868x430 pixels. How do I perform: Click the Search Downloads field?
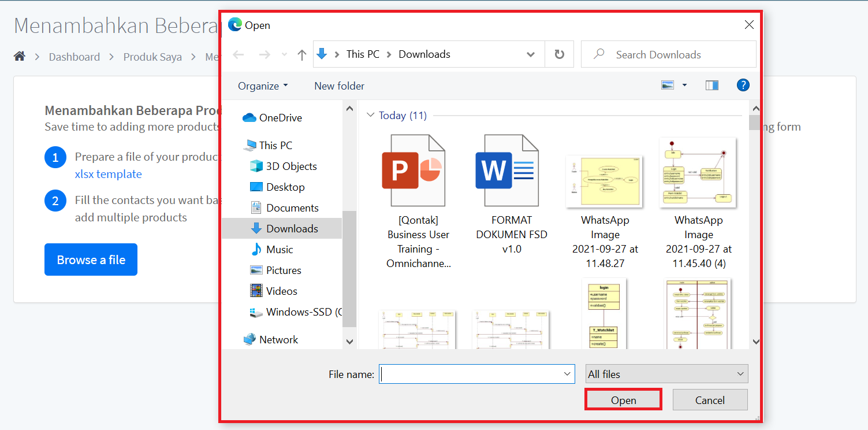pos(668,54)
